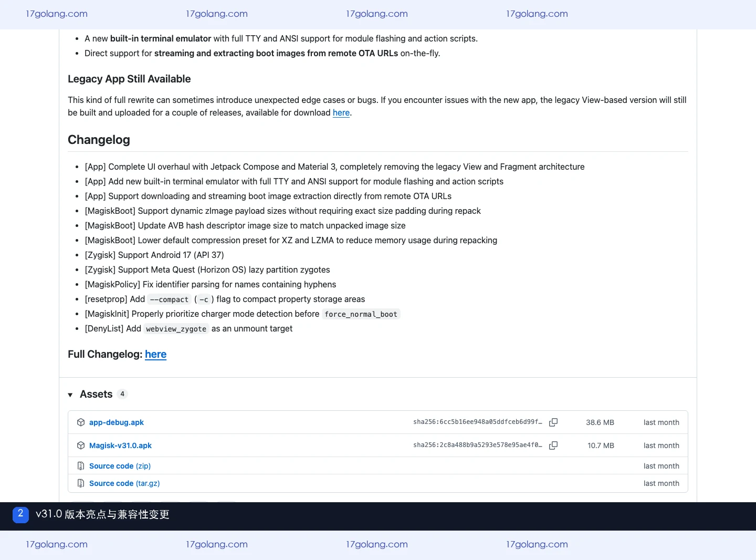This screenshot has width=756, height=560.
Task: Click the package icon beside Magisk-v31.0.apk
Action: pyautogui.click(x=81, y=445)
